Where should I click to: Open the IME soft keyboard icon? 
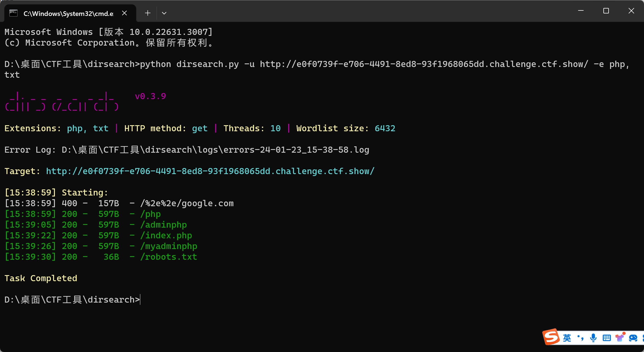[607, 338]
